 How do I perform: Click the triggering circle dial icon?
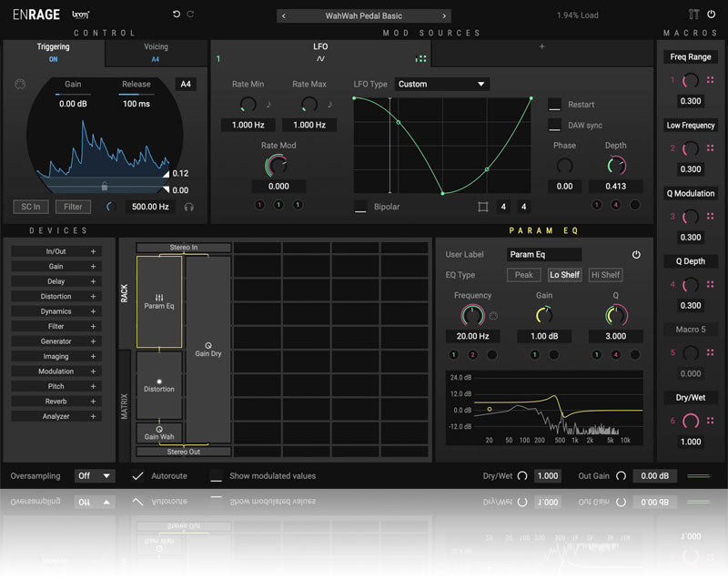pyautogui.click(x=20, y=84)
